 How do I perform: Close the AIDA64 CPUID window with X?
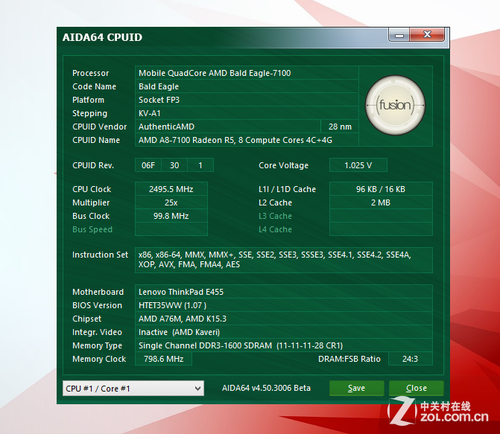(x=427, y=35)
